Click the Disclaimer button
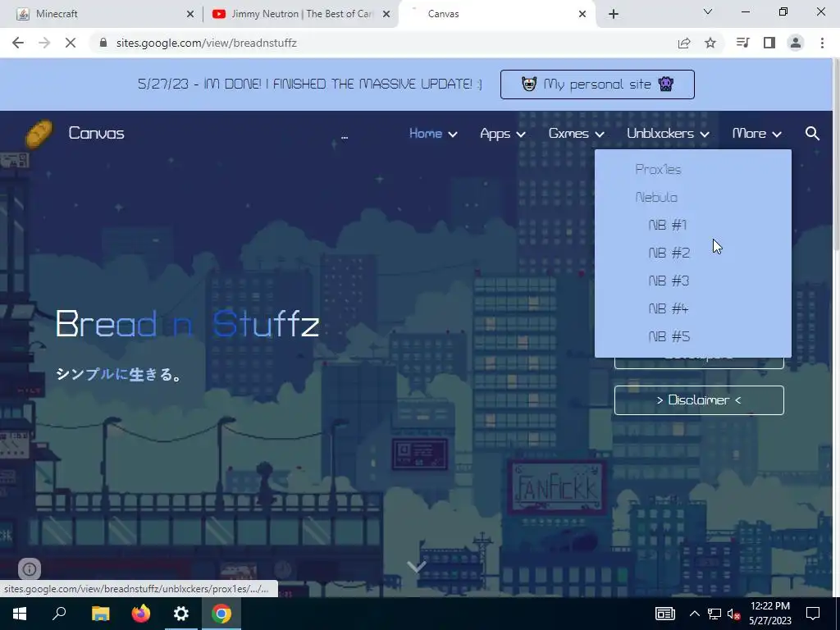The width and height of the screenshot is (840, 630). tap(699, 400)
